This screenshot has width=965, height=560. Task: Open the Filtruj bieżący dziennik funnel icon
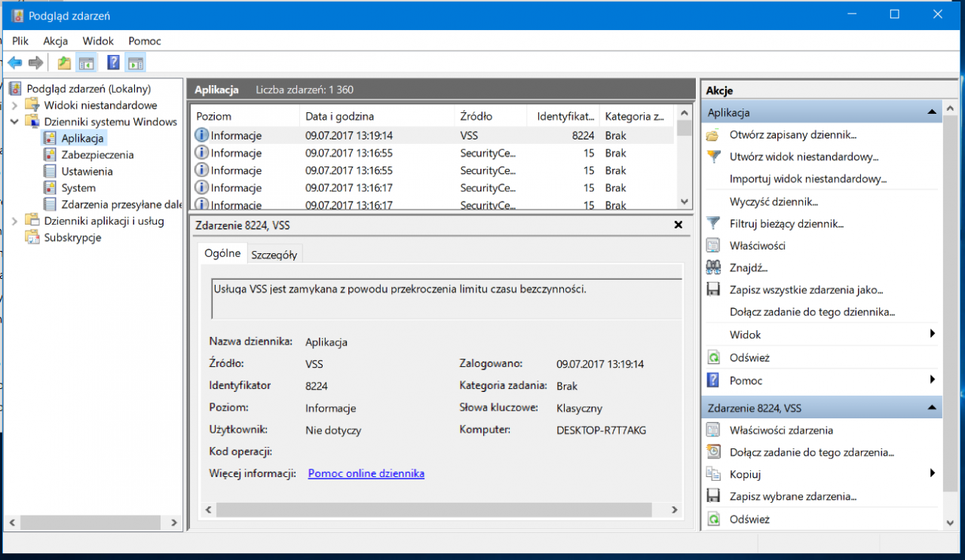[x=713, y=224]
